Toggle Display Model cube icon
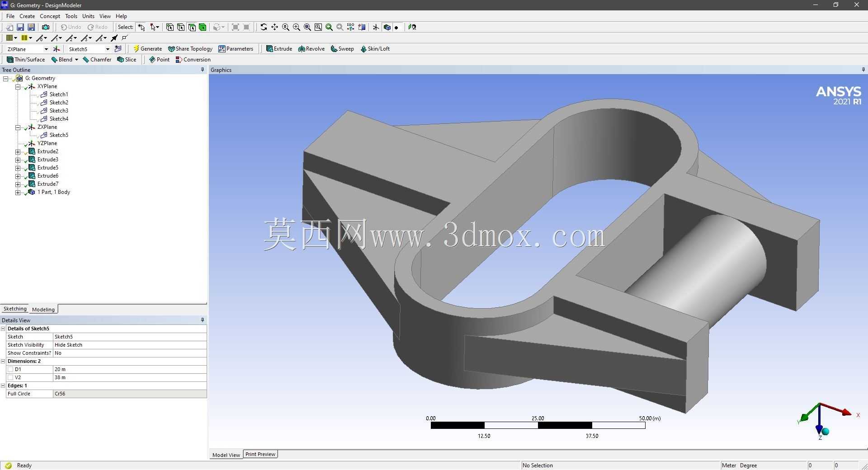 coord(387,27)
